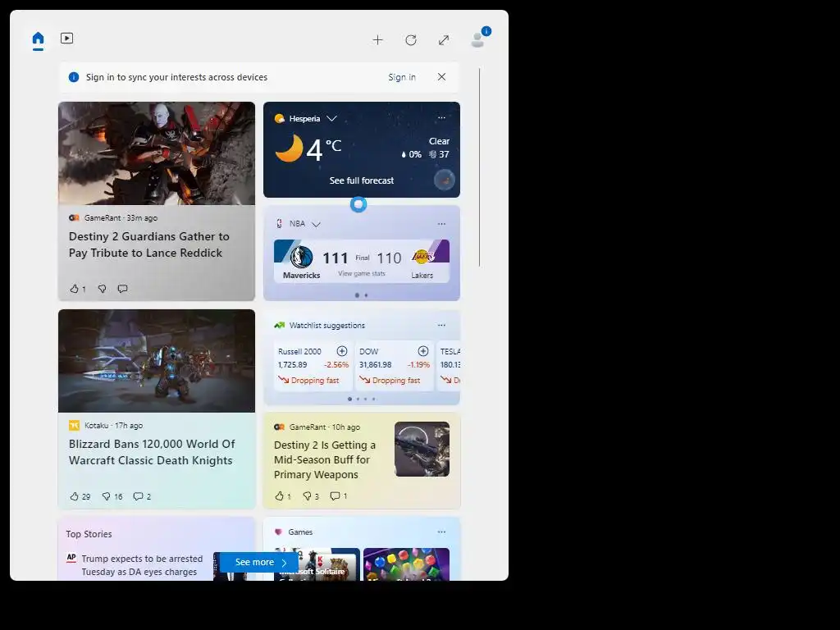Image resolution: width=840 pixels, height=630 pixels.
Task: Open comments on Blizzard Bans article
Action: coord(138,496)
